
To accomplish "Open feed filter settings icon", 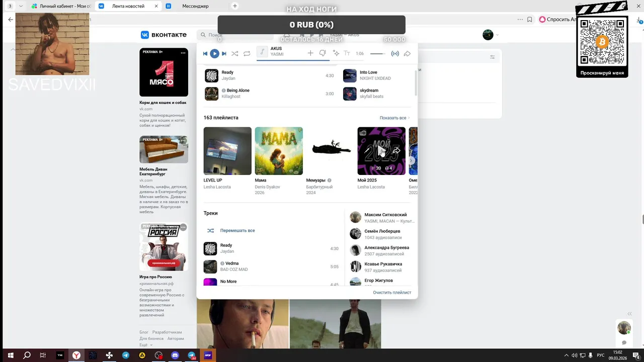I will pyautogui.click(x=493, y=57).
